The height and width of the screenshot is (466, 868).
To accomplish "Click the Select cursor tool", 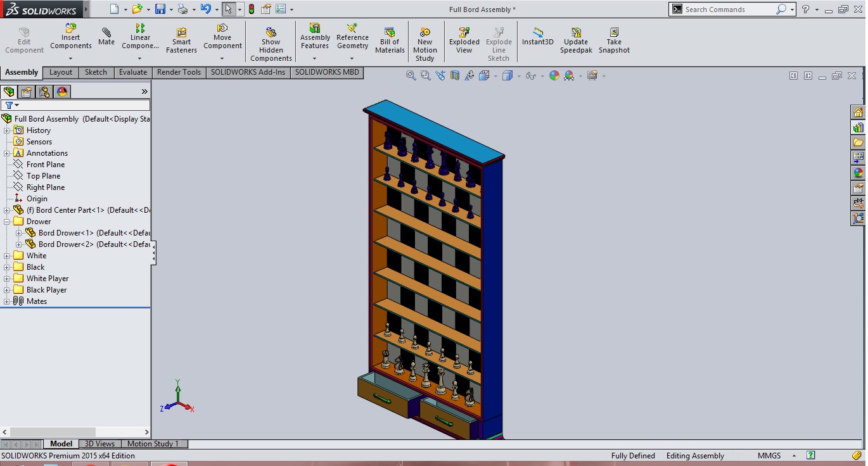I will click(x=228, y=9).
